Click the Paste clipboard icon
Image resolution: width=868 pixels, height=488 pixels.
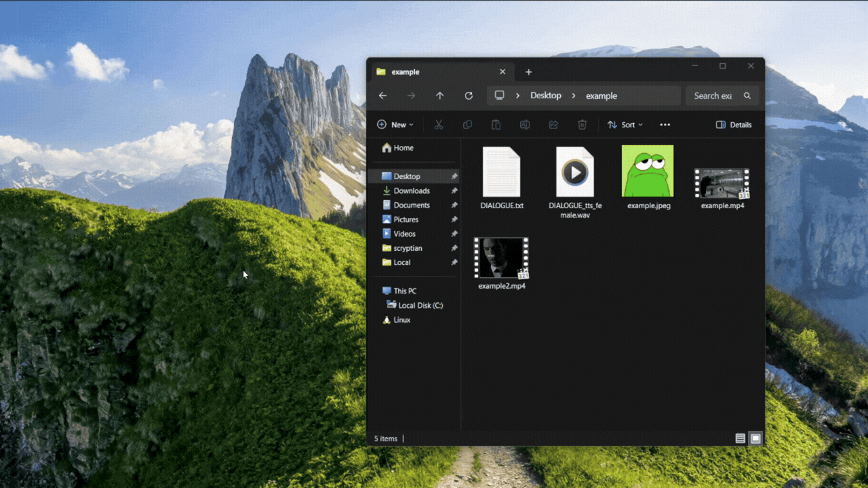click(x=496, y=125)
